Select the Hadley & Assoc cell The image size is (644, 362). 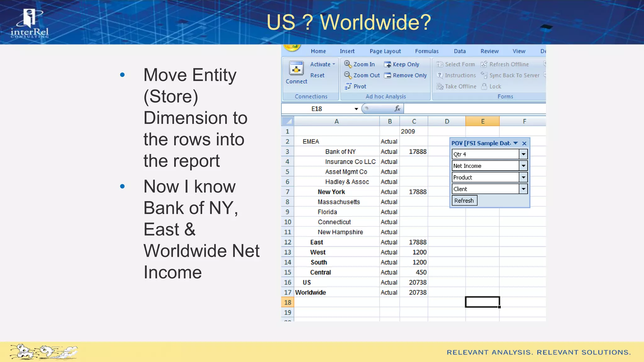(336, 182)
